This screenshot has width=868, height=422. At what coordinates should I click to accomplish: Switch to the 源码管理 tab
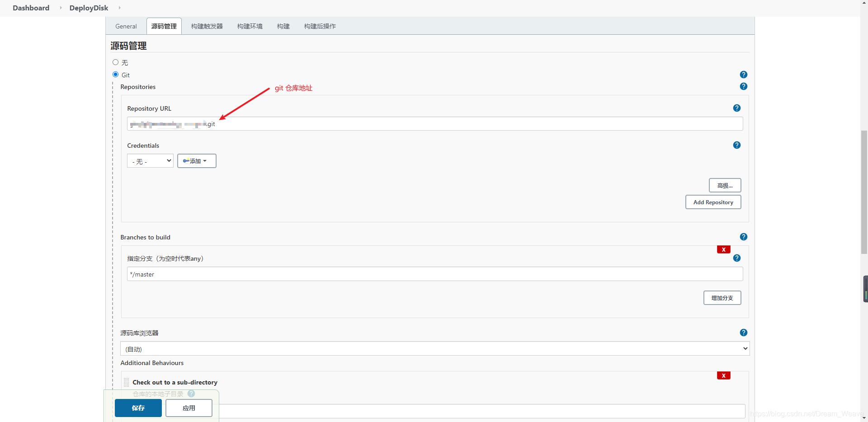[164, 26]
